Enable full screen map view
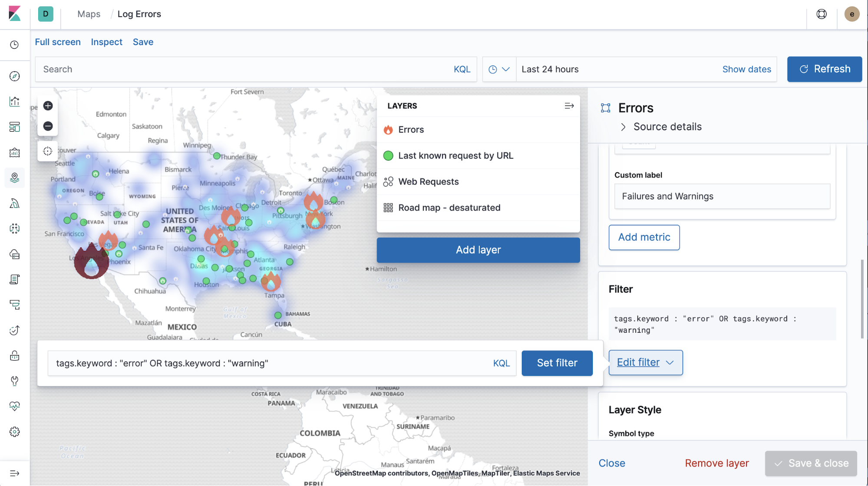Viewport: 868px width, 486px height. (57, 42)
